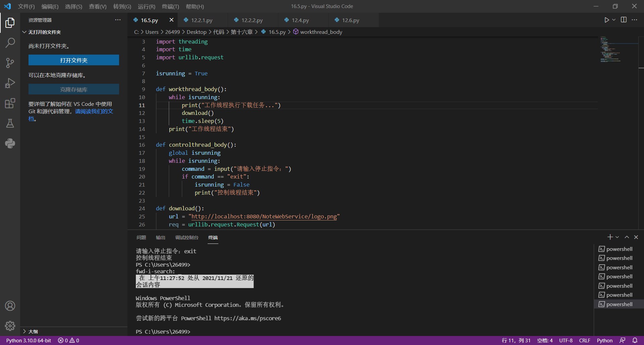Open the Testing flask view

pyautogui.click(x=10, y=123)
